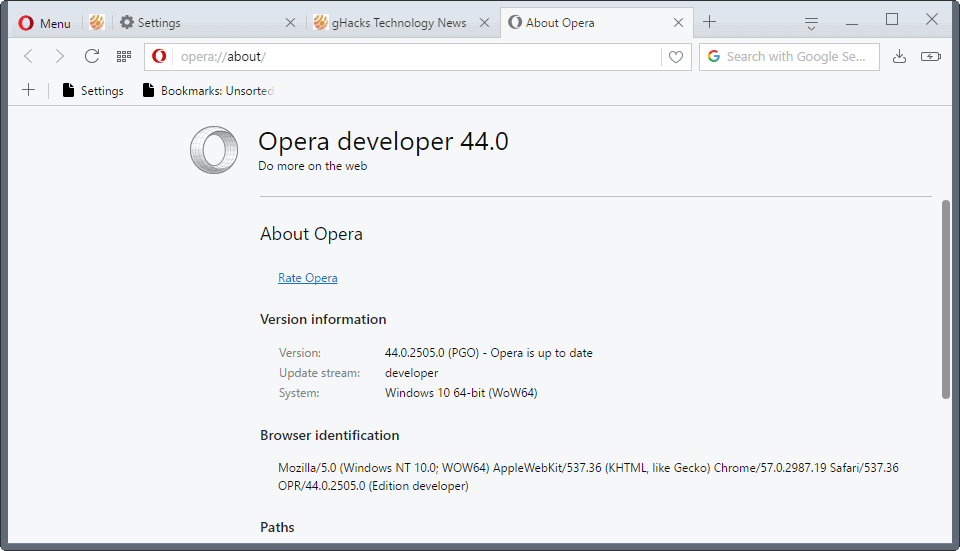Maximize the Opera window

(892, 20)
